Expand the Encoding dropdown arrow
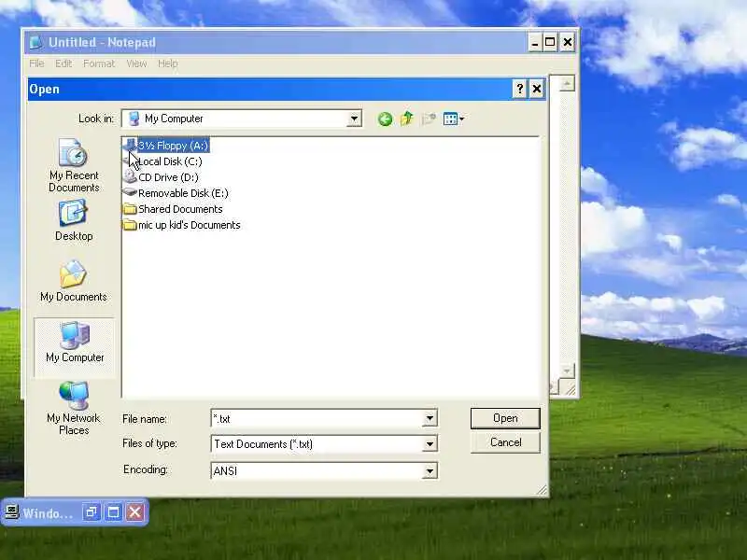The width and height of the screenshot is (747, 560). tap(430, 471)
